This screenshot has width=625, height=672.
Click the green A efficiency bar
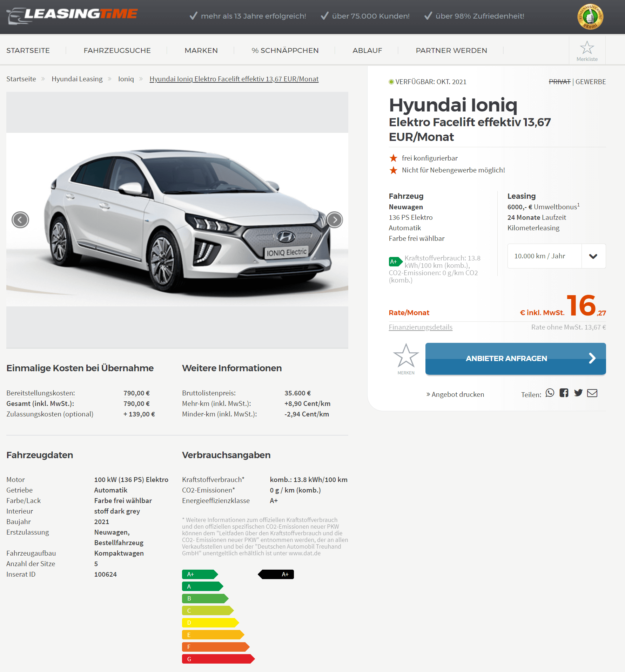pyautogui.click(x=203, y=586)
